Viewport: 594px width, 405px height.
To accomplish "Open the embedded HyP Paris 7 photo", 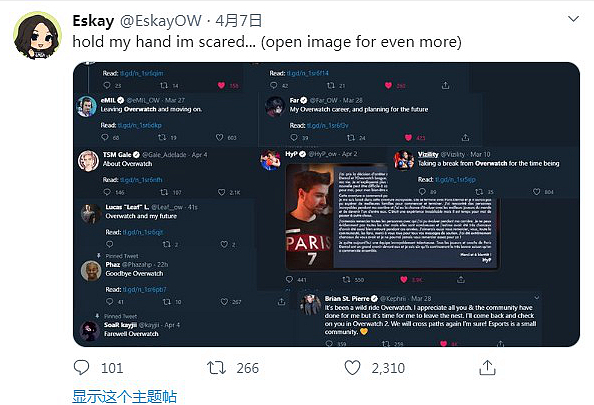I will [391, 216].
